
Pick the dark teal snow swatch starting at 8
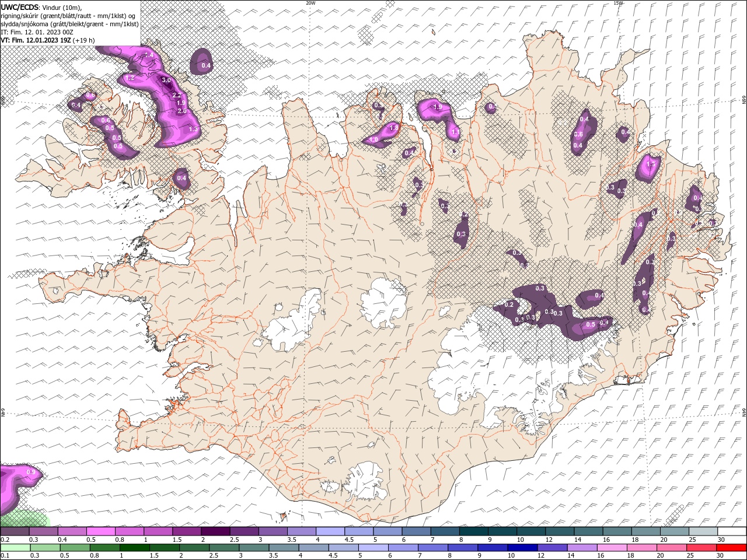tap(473, 531)
